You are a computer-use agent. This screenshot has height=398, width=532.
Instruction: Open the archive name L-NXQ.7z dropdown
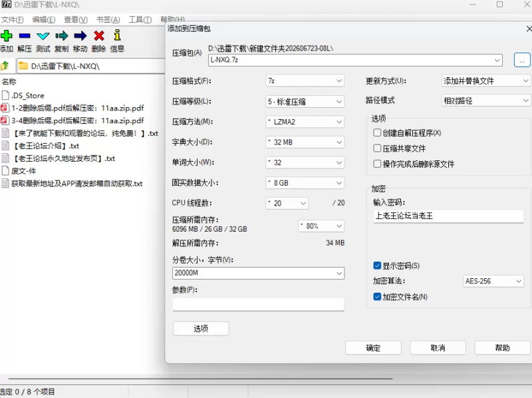(497, 60)
